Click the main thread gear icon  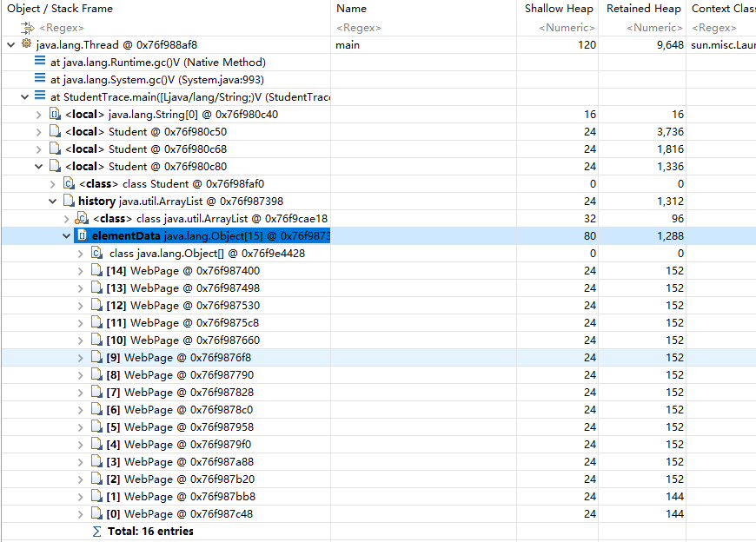tap(27, 44)
